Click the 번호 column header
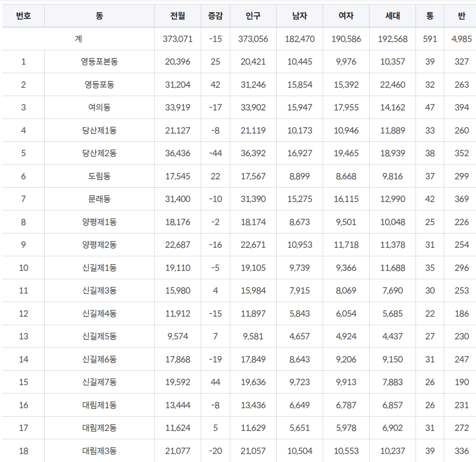 [23, 16]
